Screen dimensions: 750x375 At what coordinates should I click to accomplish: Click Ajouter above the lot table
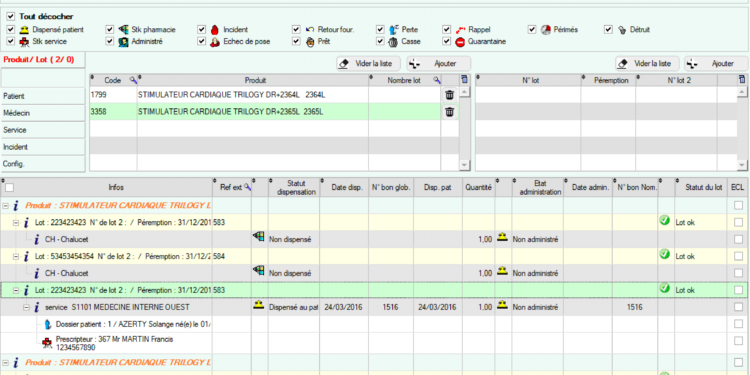(717, 64)
